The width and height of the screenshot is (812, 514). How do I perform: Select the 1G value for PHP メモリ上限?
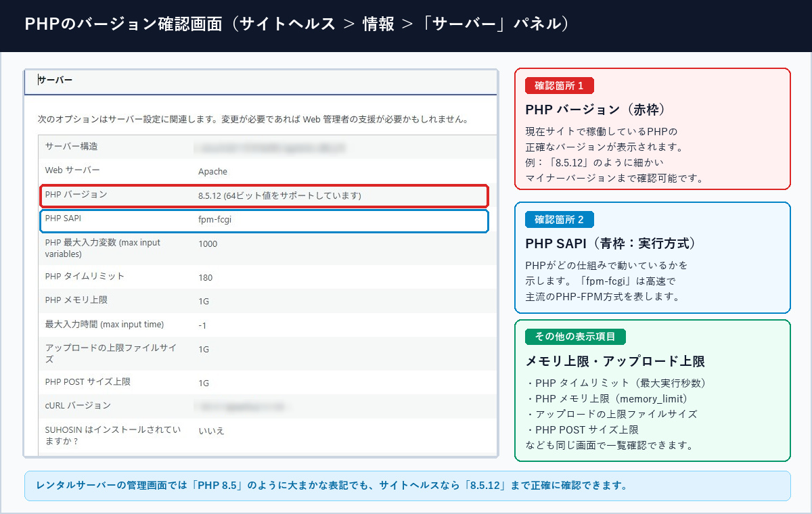pos(204,302)
